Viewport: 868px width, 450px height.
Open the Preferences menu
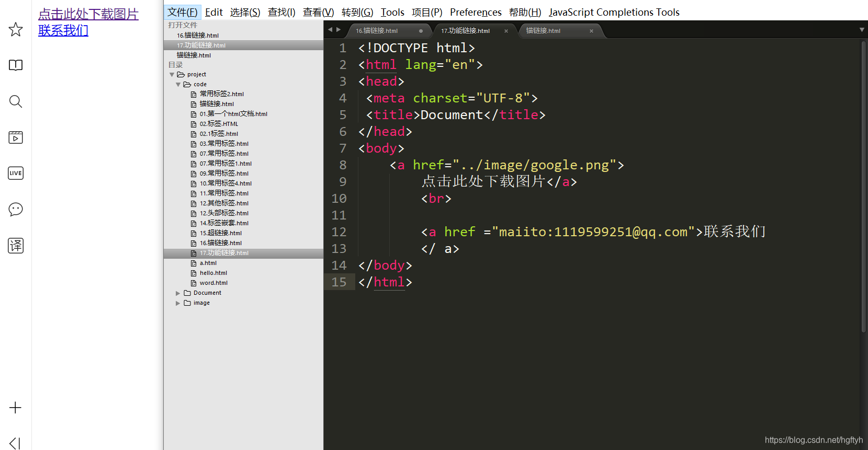click(476, 12)
